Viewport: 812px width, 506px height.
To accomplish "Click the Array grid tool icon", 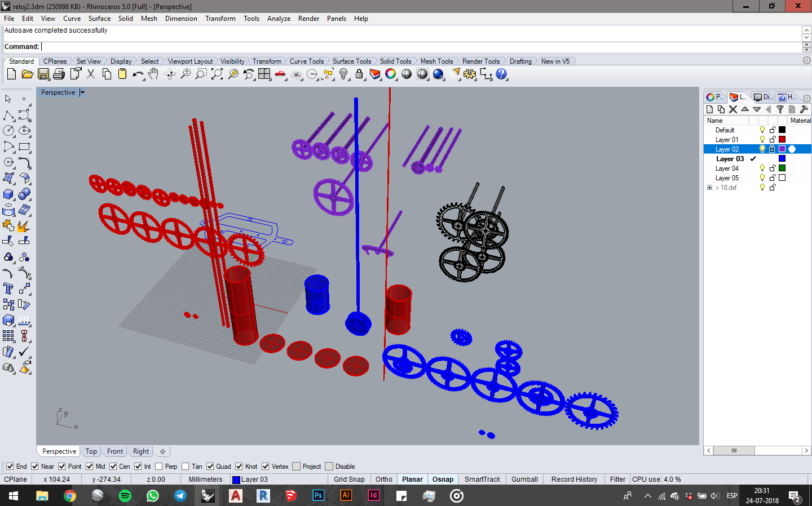I will click(8, 336).
